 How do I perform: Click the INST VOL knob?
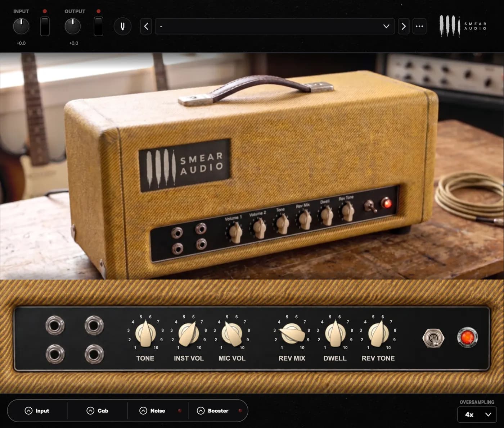tap(189, 334)
